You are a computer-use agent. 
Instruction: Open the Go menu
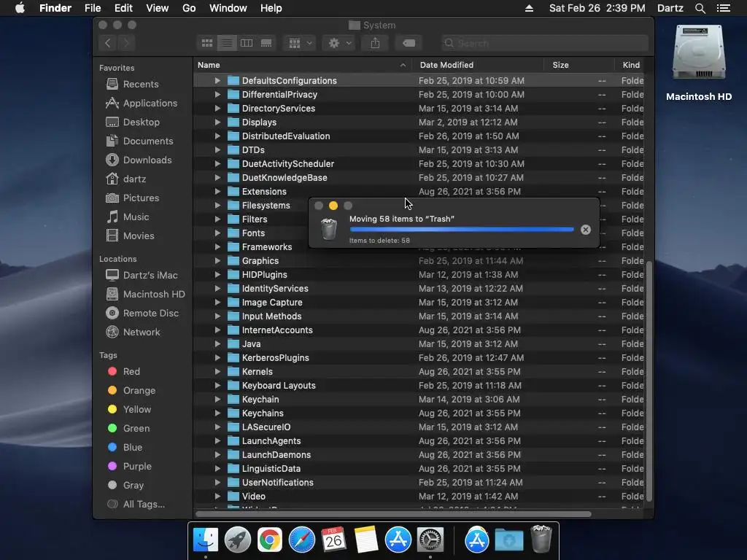189,8
